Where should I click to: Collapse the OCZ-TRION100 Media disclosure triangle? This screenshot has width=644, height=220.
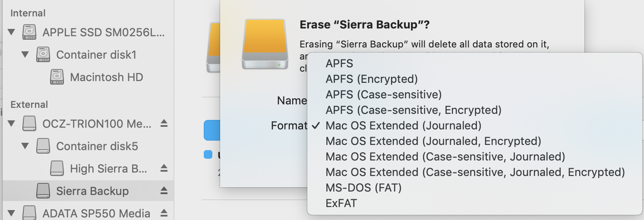(12, 124)
